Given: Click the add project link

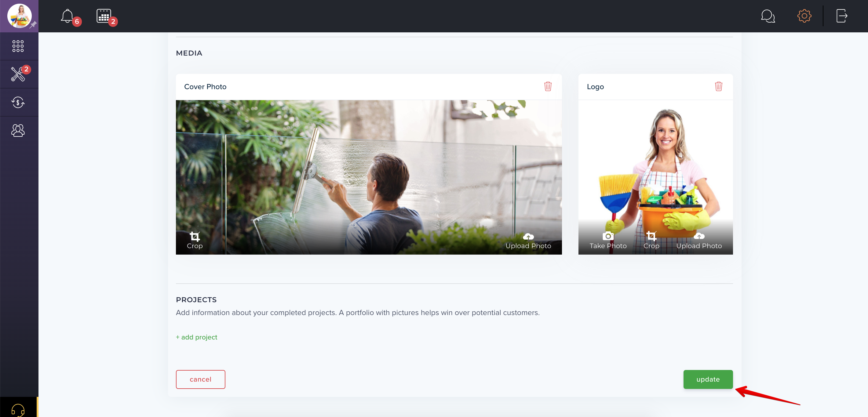Looking at the screenshot, I should point(196,337).
